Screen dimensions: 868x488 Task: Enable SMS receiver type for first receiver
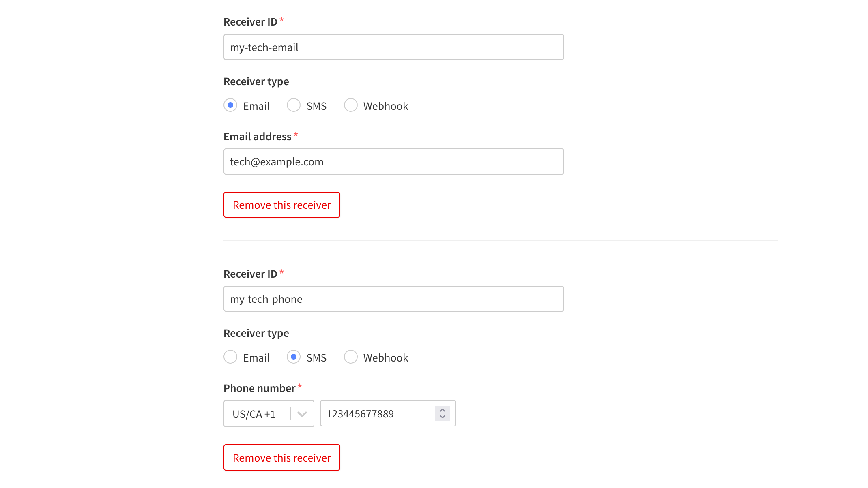coord(293,105)
